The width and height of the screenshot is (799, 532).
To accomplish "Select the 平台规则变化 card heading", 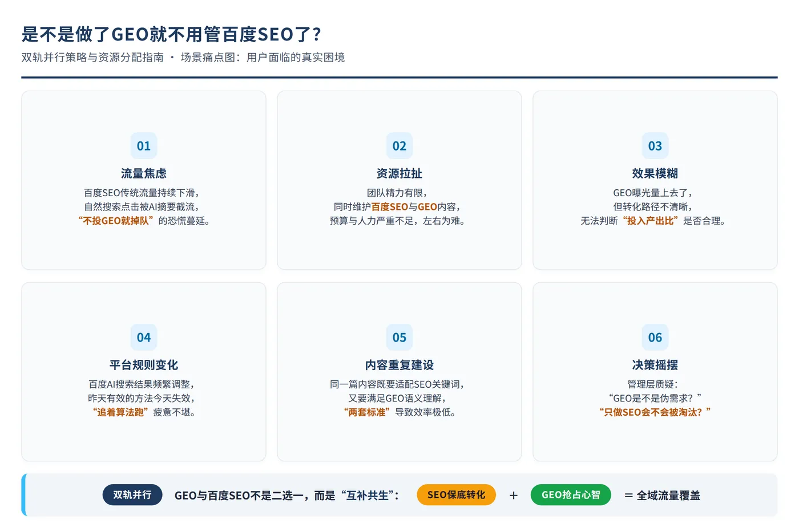I will [144, 365].
